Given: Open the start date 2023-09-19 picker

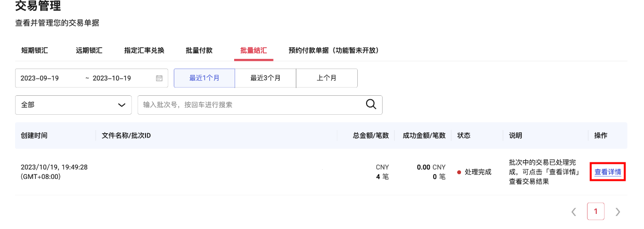Looking at the screenshot, I should [40, 78].
